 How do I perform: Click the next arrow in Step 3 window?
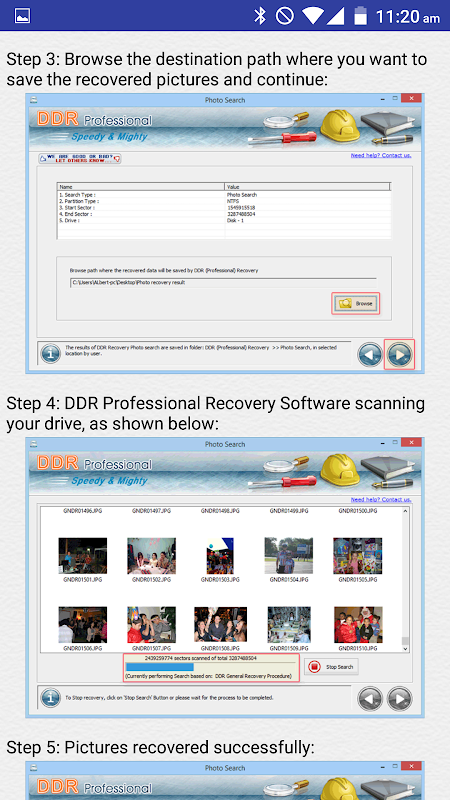(x=399, y=354)
